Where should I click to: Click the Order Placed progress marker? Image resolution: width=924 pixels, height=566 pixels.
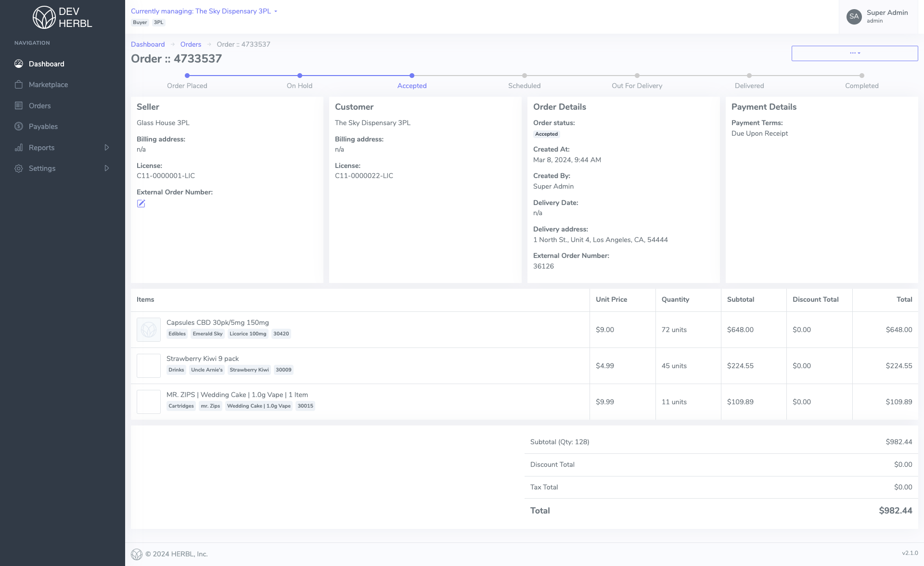click(x=187, y=76)
